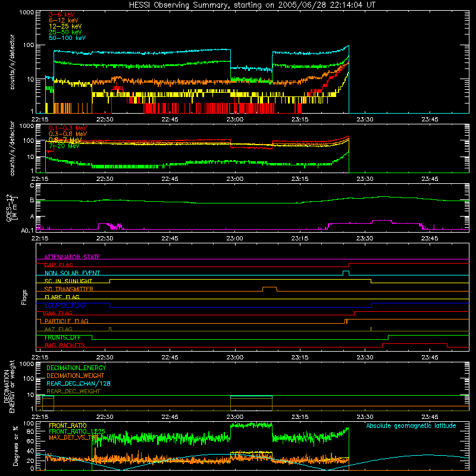This screenshot has height=476, width=476.
Task: Select the SC_IN_SUNLIGHT flag label
Action: (68, 281)
